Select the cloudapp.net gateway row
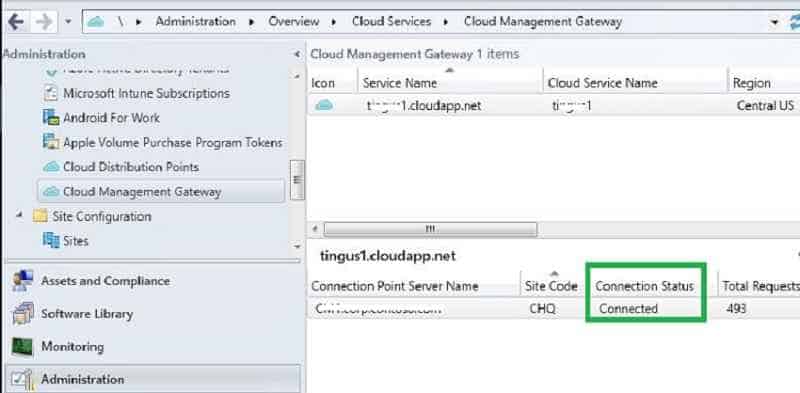Image resolution: width=800 pixels, height=393 pixels. coord(554,106)
